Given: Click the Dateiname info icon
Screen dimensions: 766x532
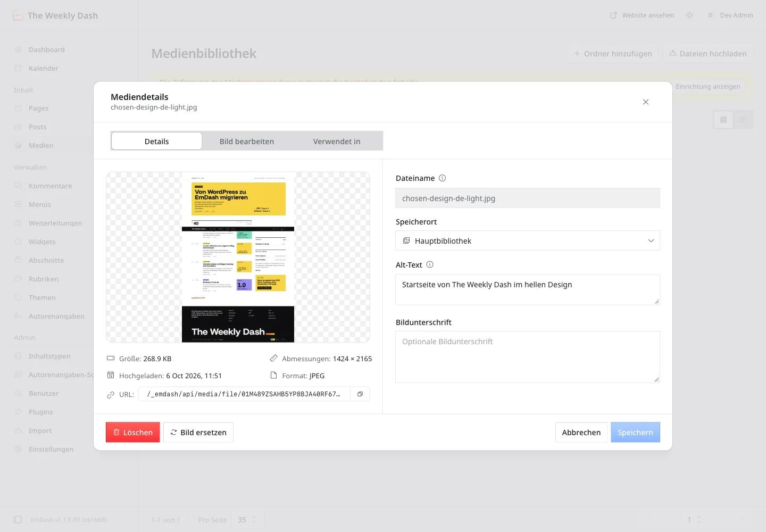Looking at the screenshot, I should coord(442,178).
